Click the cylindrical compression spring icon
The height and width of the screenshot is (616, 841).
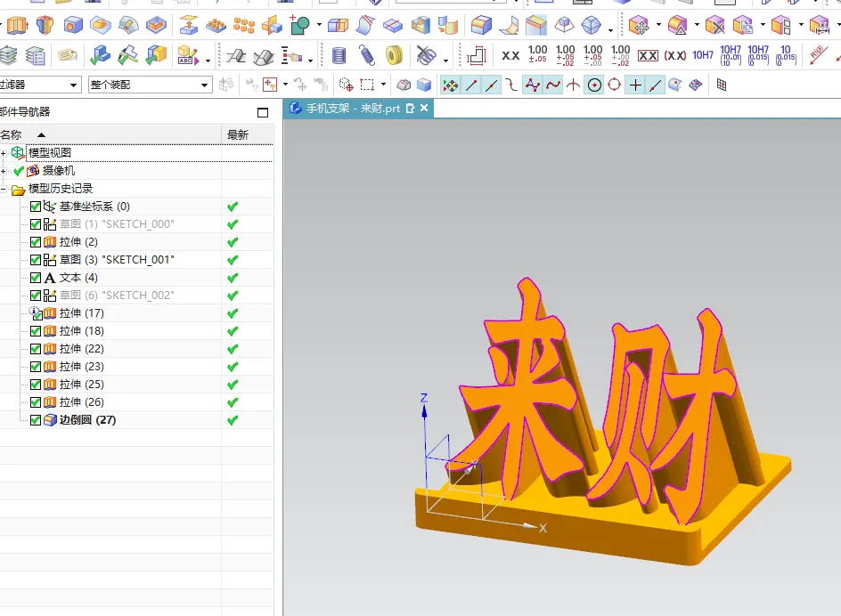339,55
